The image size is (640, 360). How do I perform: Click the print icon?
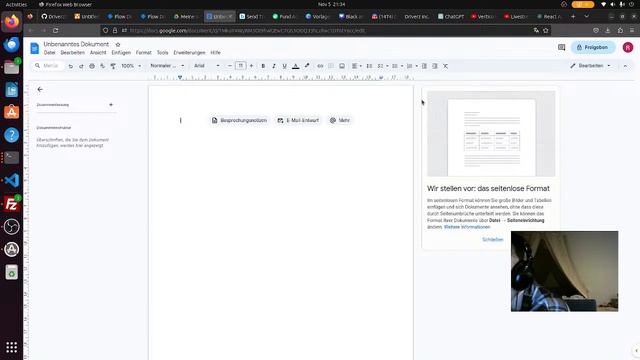tap(92, 66)
